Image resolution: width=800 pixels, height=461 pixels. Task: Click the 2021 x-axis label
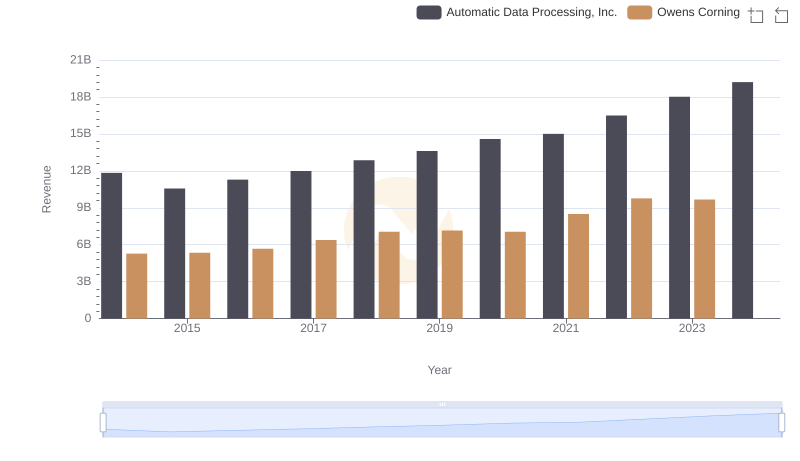[x=566, y=328]
